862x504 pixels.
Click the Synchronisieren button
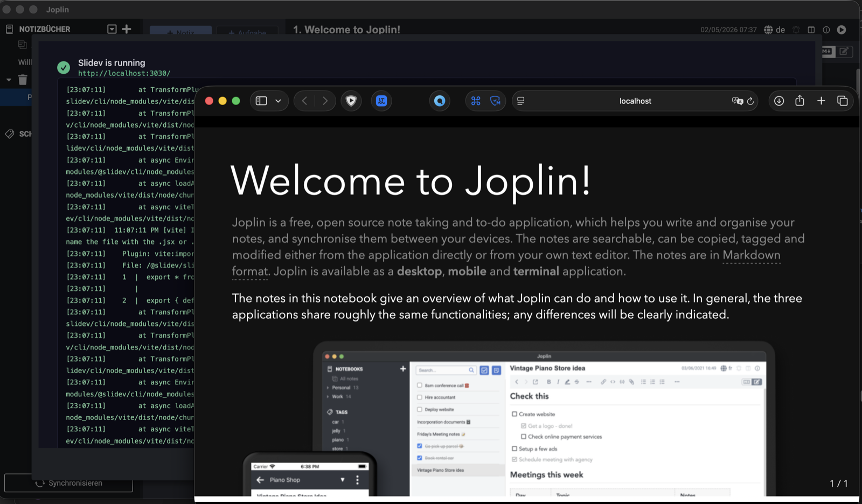[68, 483]
